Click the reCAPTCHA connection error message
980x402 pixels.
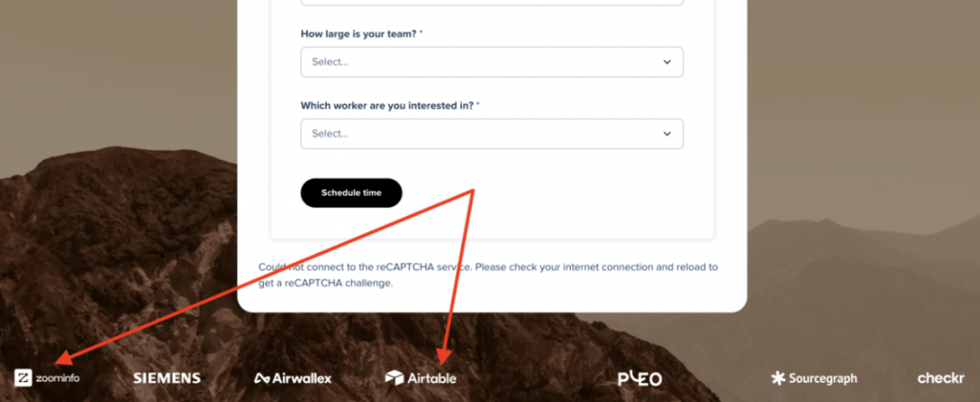(x=488, y=275)
